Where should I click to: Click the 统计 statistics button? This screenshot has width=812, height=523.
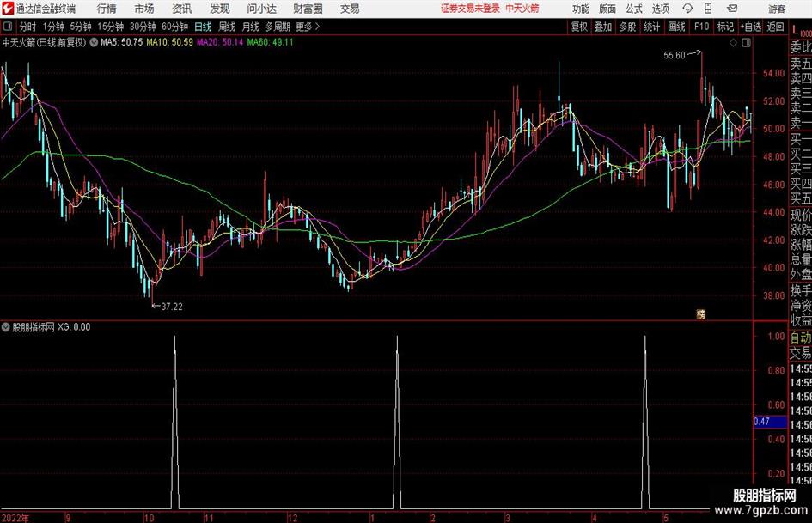tap(651, 27)
